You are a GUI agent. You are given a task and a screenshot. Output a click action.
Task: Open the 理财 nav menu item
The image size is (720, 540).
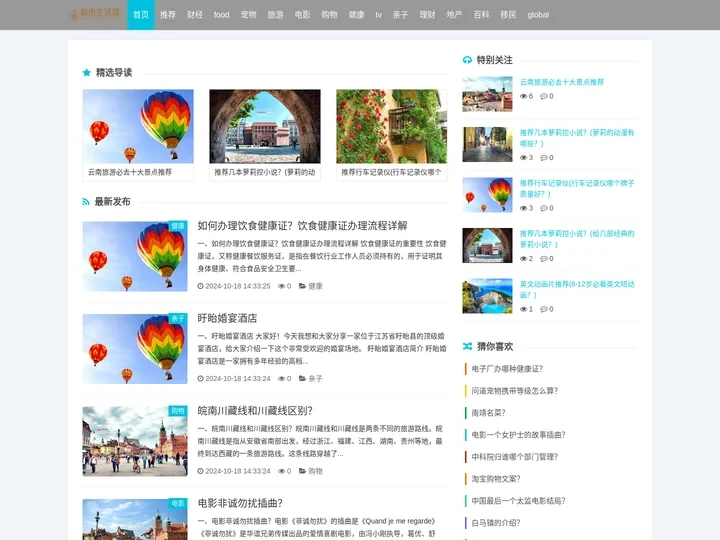click(427, 15)
